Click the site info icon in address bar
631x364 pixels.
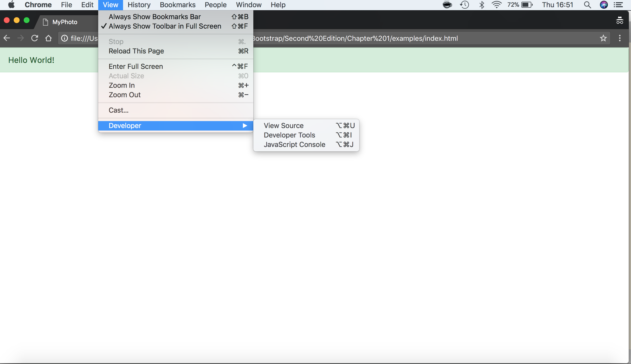(64, 38)
